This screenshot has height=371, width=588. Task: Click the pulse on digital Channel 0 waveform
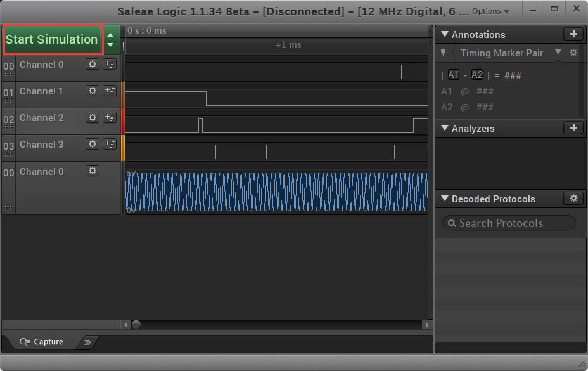click(410, 72)
